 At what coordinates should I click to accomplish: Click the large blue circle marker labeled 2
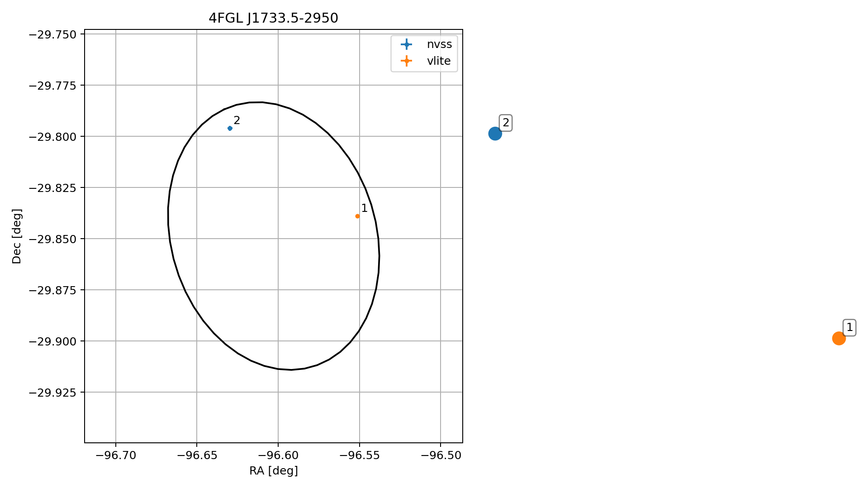(x=495, y=134)
